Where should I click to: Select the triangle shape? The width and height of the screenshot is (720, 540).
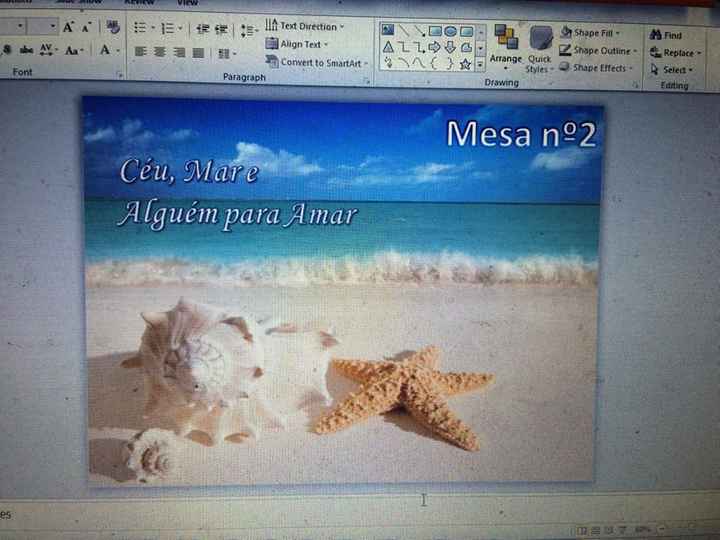point(388,46)
